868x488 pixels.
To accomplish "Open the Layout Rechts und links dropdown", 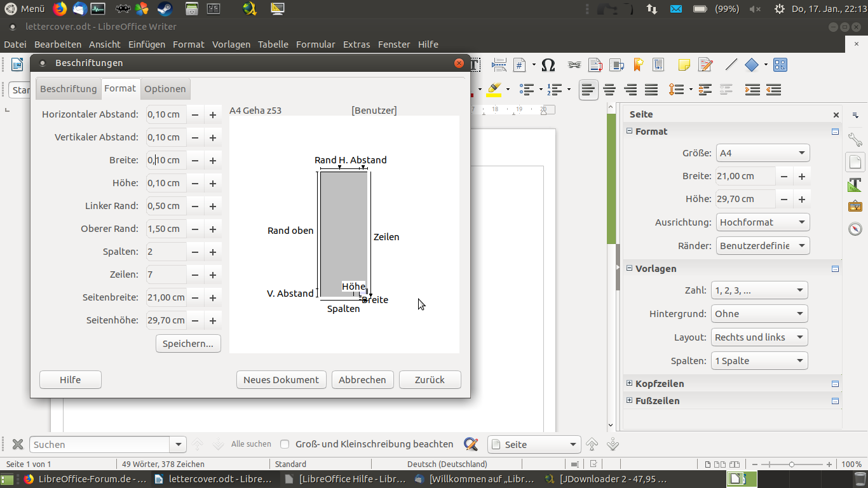I will [x=759, y=337].
